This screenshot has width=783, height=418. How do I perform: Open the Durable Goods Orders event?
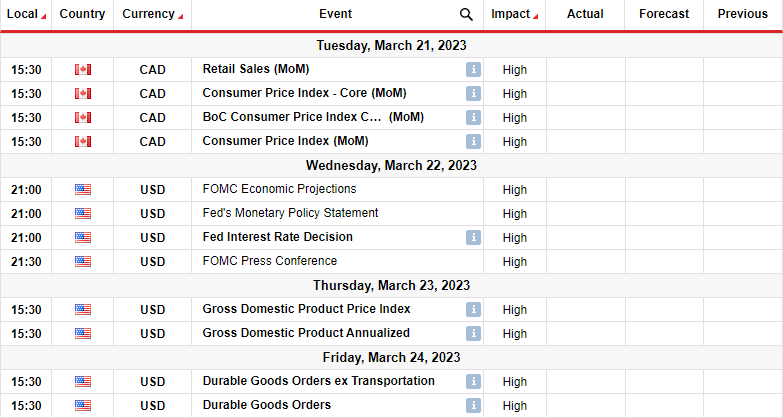(267, 405)
